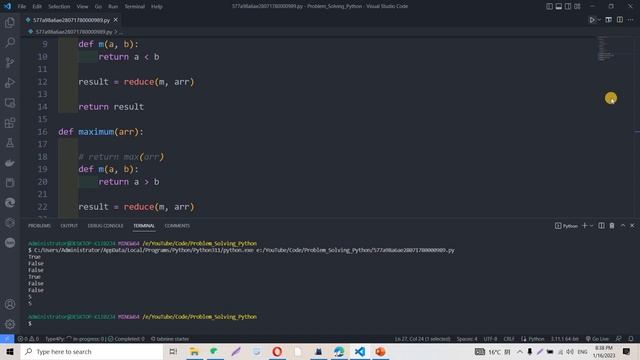This screenshot has height=360, width=640.
Task: Click the code minimap preview
Action: tap(606, 48)
